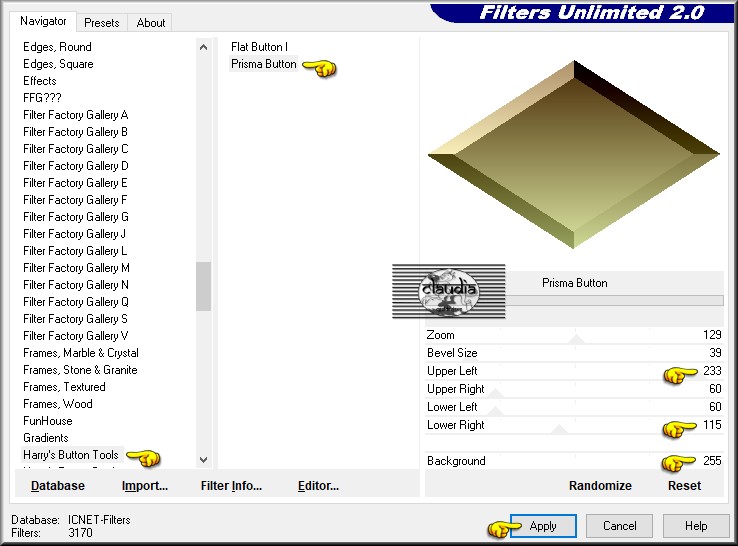The height and width of the screenshot is (546, 738).
Task: Select Filter Factory Gallery C
Action: coord(76,149)
